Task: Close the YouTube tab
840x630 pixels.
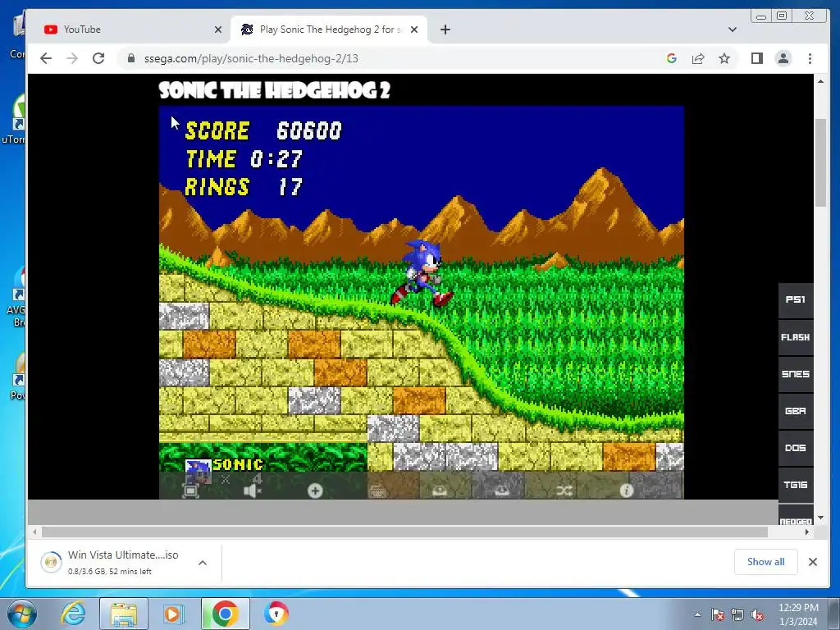Action: pos(218,30)
